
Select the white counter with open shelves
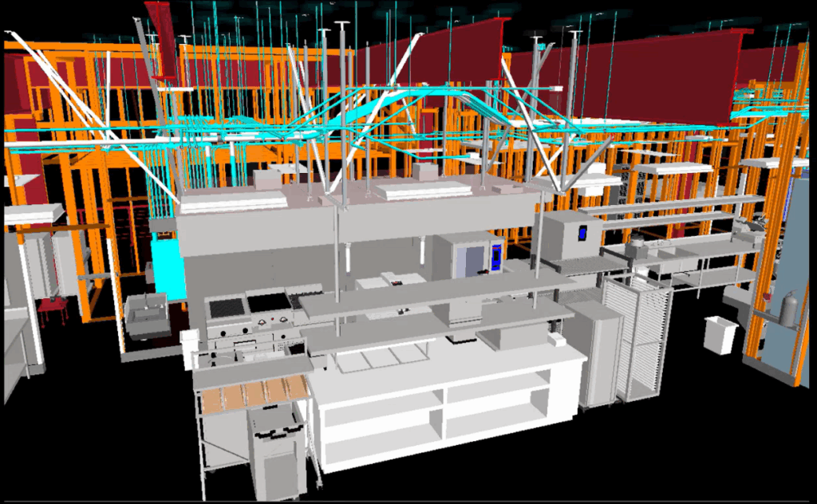447,407
